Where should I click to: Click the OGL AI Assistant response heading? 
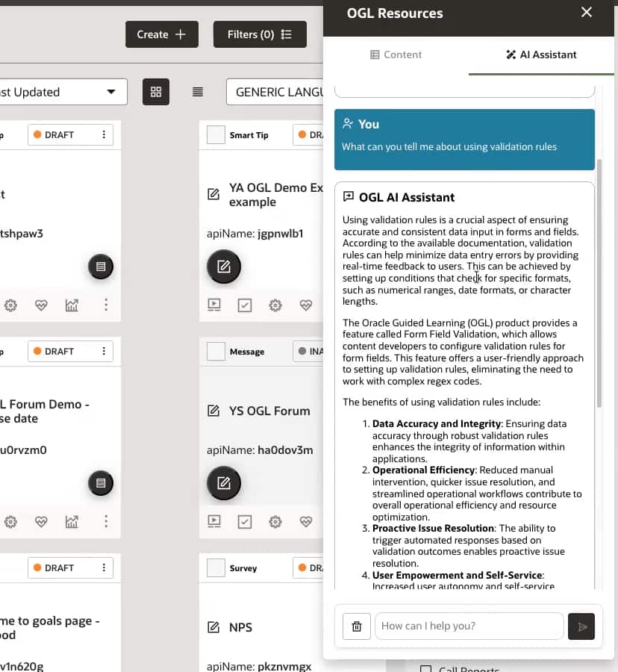tap(407, 197)
